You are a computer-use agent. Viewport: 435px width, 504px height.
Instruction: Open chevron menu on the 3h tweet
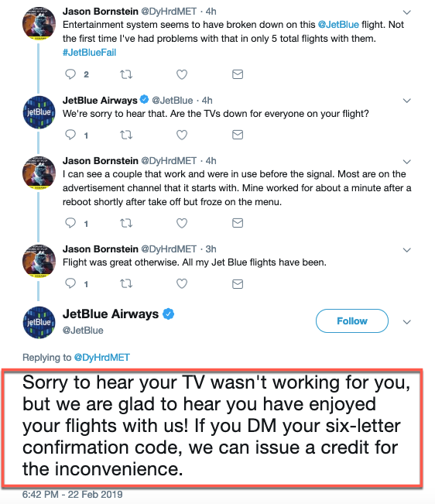(x=406, y=250)
